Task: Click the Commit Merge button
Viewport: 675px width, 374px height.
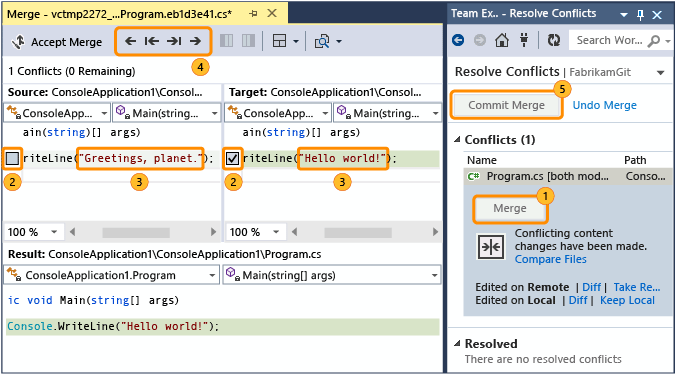Action: (x=506, y=105)
